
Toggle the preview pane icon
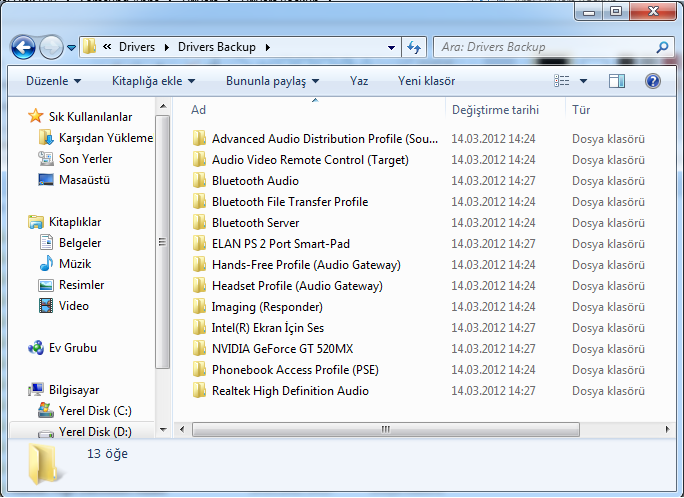[x=616, y=81]
